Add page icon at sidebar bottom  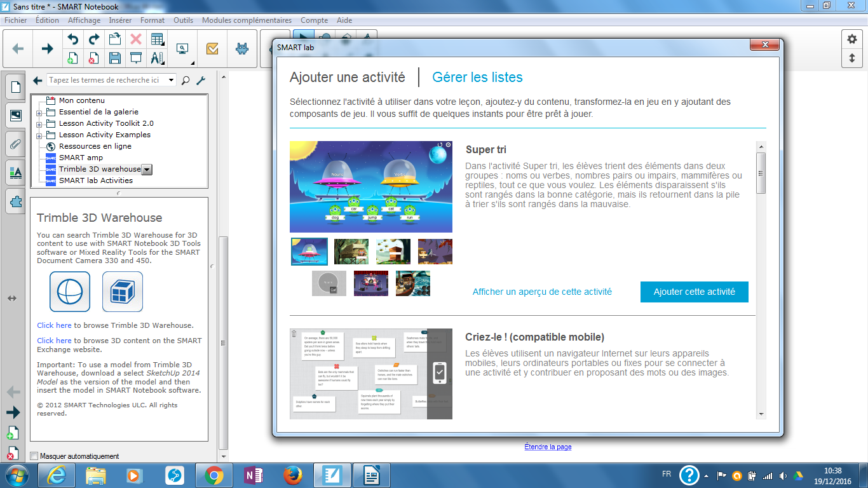(x=12, y=434)
